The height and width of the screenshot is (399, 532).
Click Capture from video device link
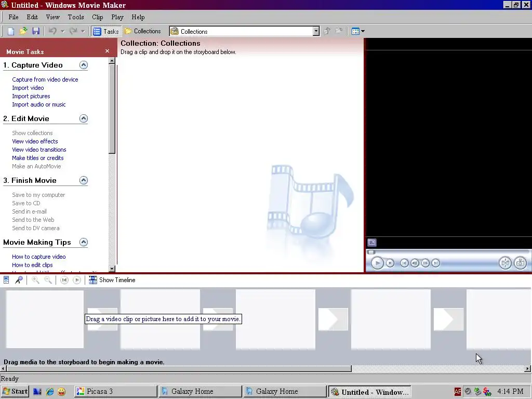pyautogui.click(x=45, y=79)
